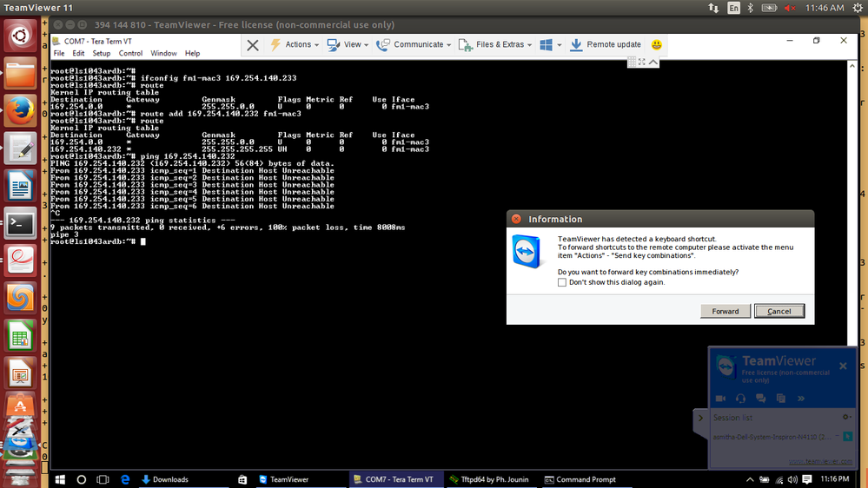Close the Information dialog with the red X
The image size is (868, 488).
coord(516,219)
